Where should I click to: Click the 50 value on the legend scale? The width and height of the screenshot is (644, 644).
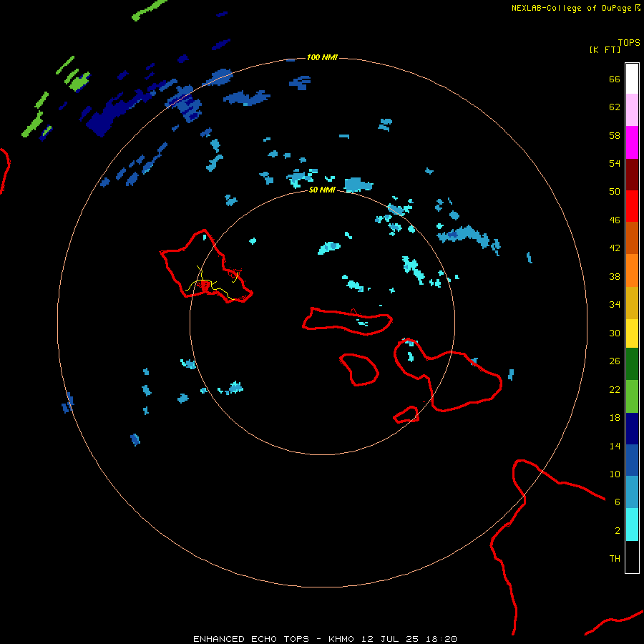tap(615, 192)
